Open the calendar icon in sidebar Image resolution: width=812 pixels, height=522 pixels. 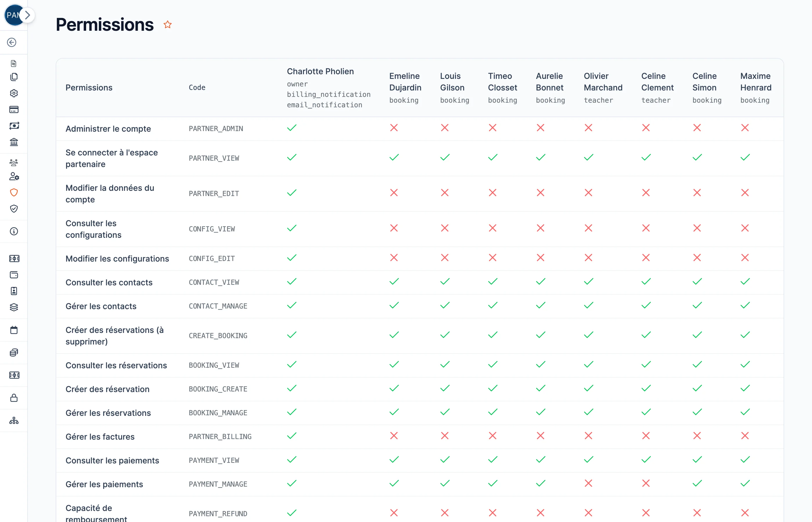(x=14, y=330)
